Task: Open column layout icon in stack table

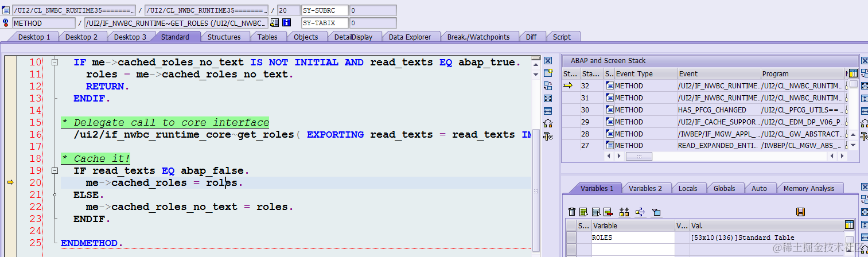Action: pyautogui.click(x=853, y=73)
